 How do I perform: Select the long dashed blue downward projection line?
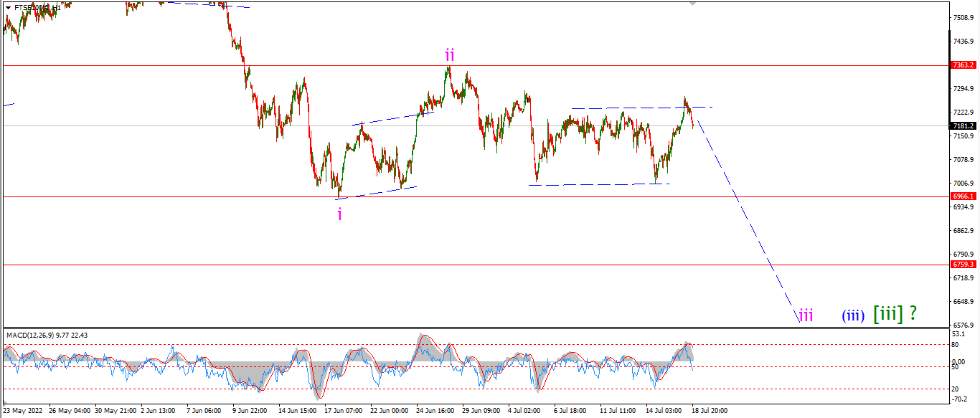(x=750, y=222)
